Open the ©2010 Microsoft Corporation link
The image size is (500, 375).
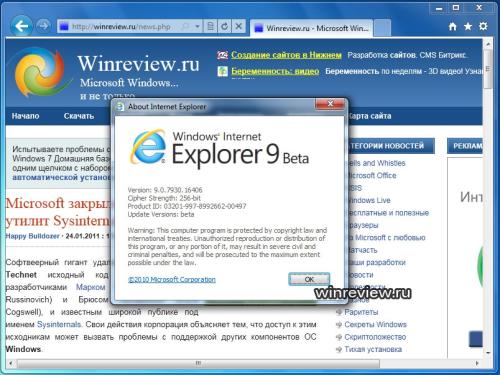172,279
